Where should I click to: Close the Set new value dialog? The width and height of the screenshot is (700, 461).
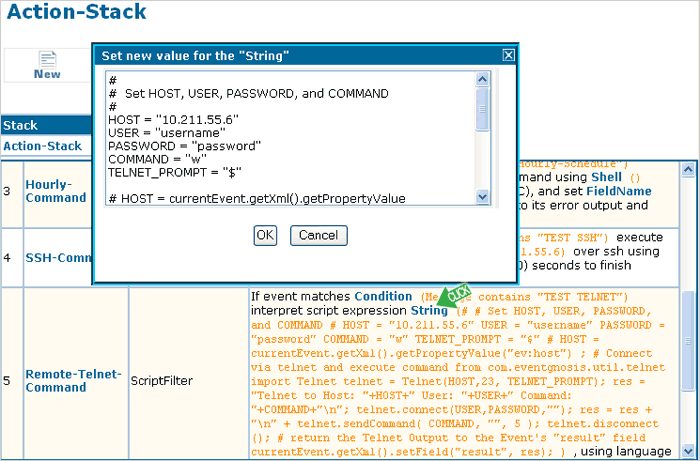(508, 55)
